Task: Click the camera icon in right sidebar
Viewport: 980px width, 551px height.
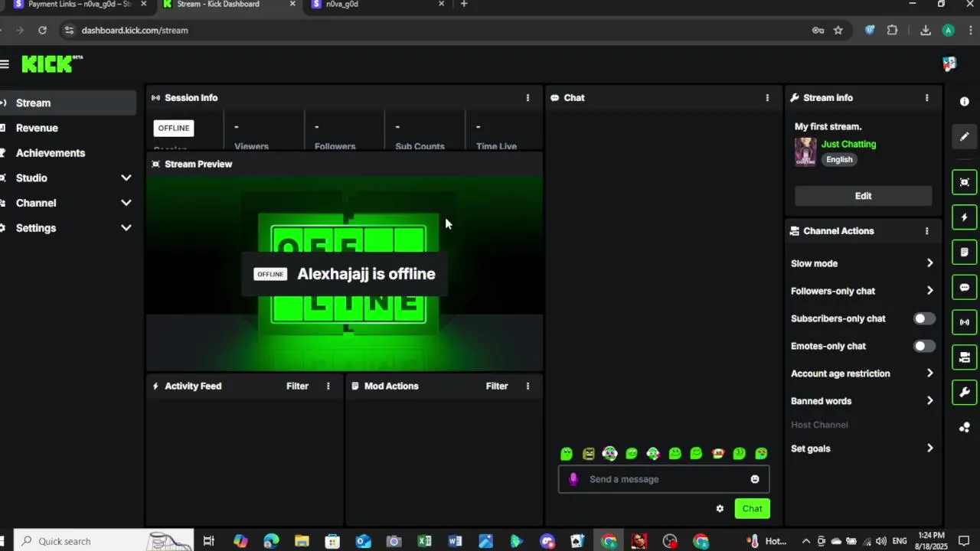Action: (964, 357)
